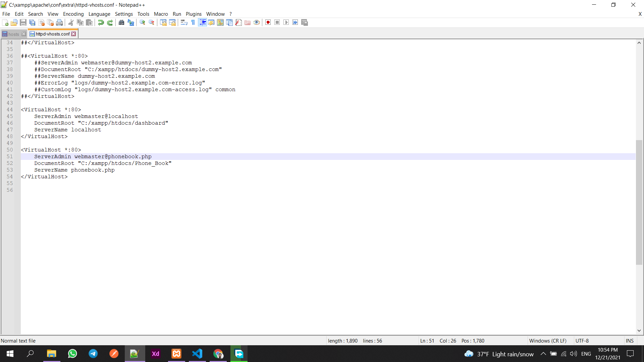The width and height of the screenshot is (644, 362).
Task: Click the vertical scrollbar thumb
Action: 639,202
